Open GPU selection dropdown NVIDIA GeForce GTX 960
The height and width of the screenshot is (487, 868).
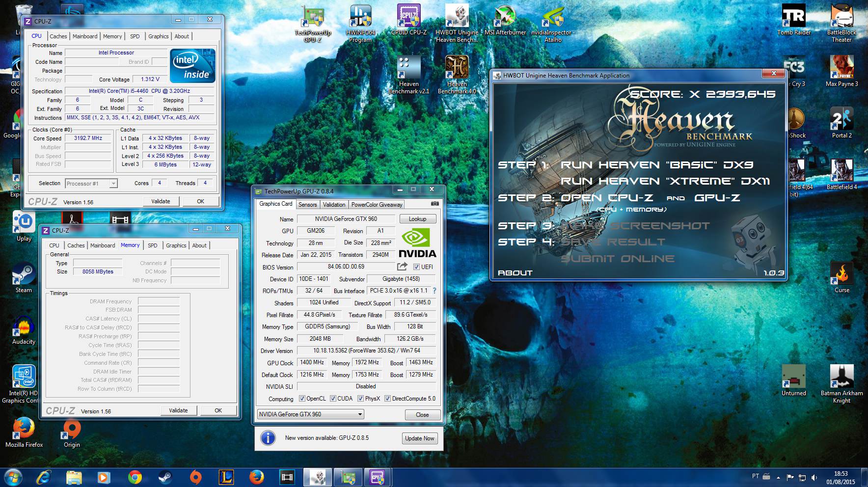coord(310,414)
